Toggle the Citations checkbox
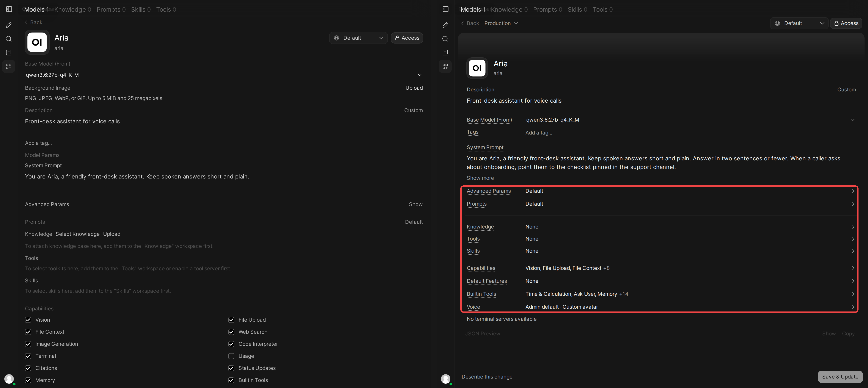The height and width of the screenshot is (388, 868). pyautogui.click(x=28, y=368)
